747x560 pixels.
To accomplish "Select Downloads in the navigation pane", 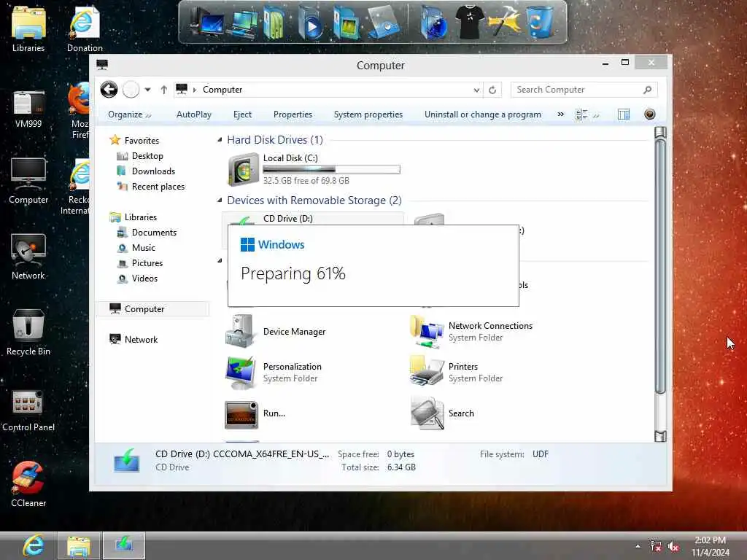I will pyautogui.click(x=153, y=171).
